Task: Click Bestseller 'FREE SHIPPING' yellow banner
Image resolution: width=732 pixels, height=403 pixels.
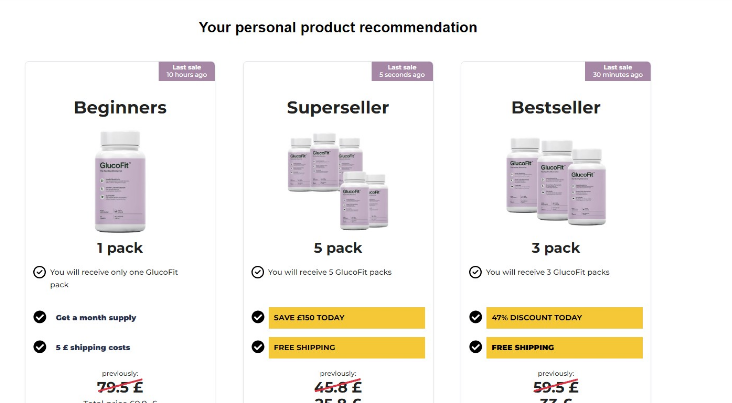Action: 564,347
